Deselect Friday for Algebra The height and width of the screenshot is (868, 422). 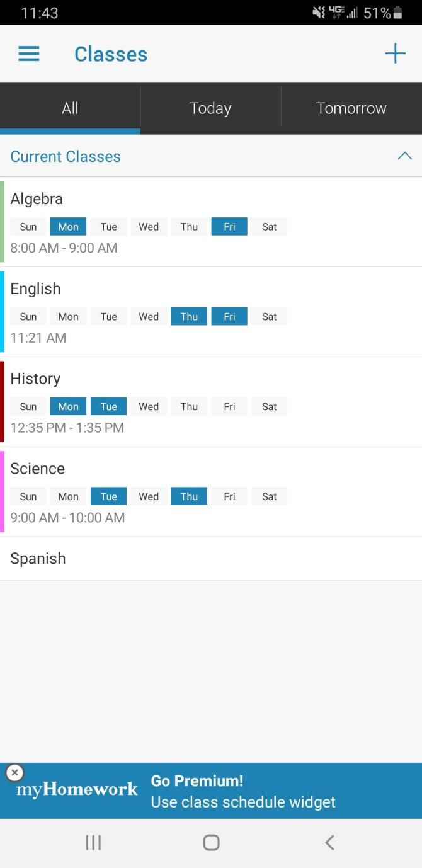(229, 226)
